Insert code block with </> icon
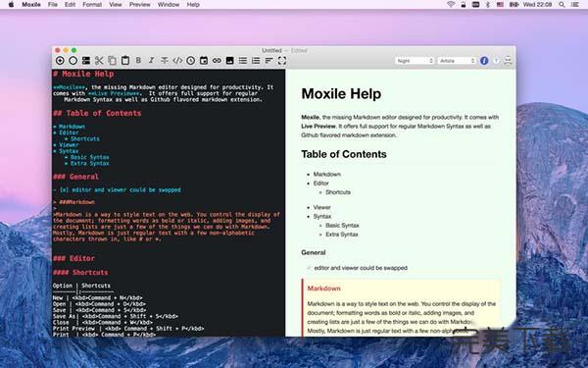Image resolution: width=588 pixels, height=368 pixels. click(x=177, y=61)
